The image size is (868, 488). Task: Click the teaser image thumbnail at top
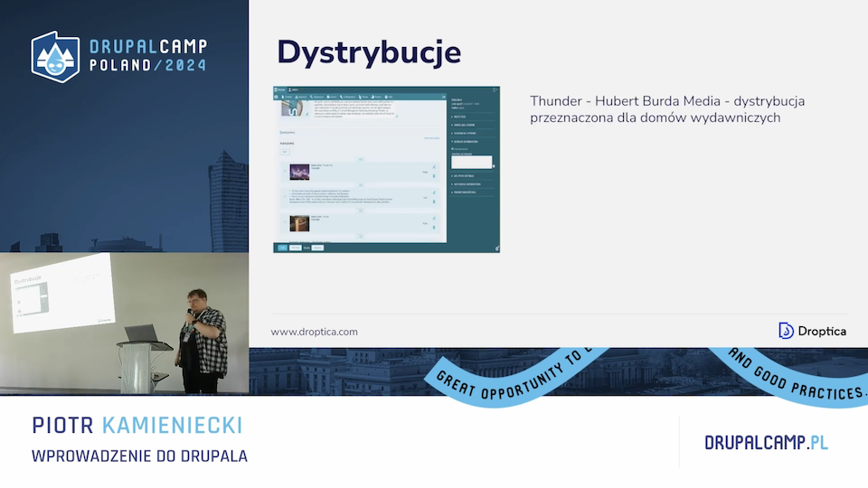pyautogui.click(x=292, y=108)
